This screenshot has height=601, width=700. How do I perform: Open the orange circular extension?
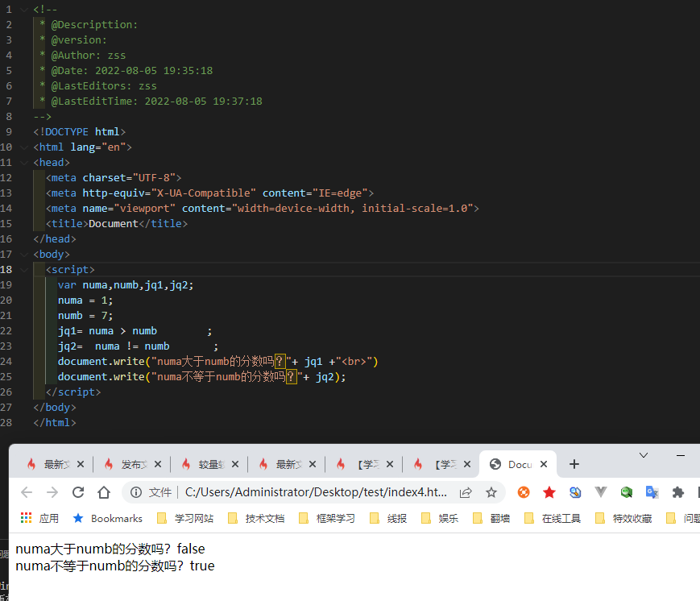pyautogui.click(x=524, y=492)
